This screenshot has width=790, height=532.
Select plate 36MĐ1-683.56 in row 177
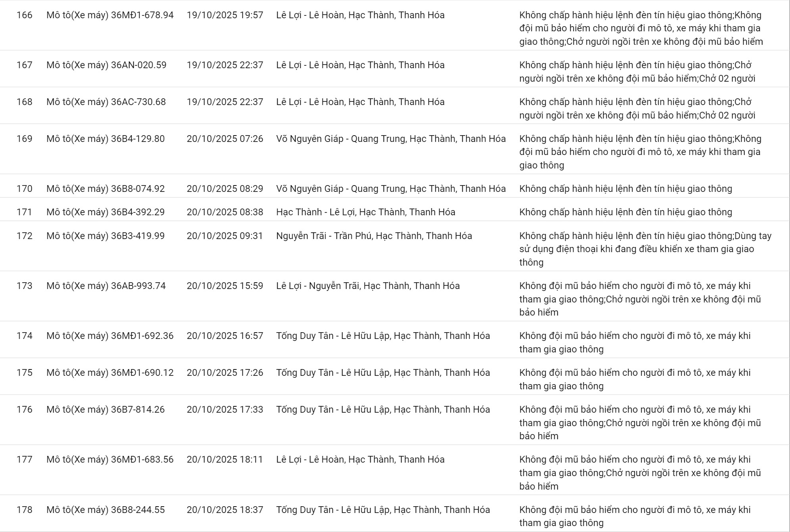[110, 459]
